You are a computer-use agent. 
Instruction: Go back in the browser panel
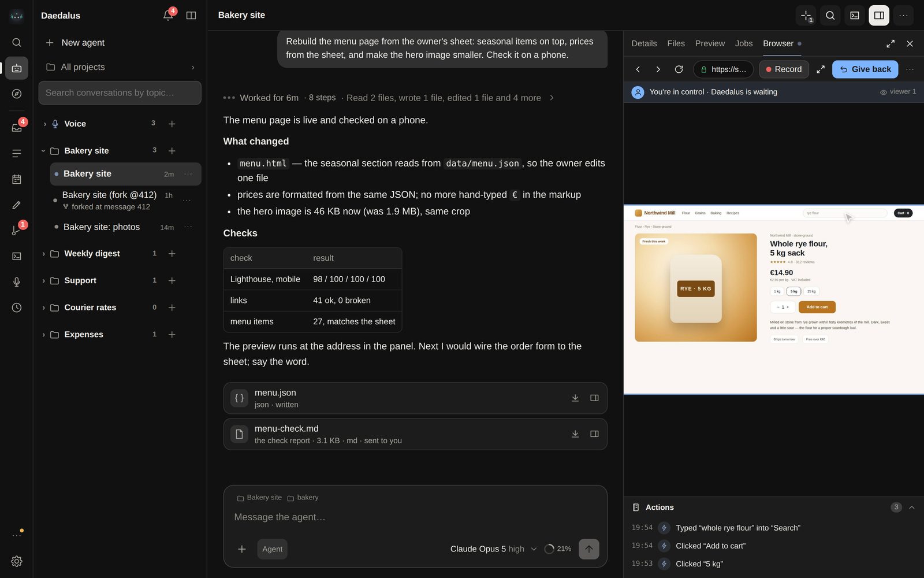click(638, 69)
